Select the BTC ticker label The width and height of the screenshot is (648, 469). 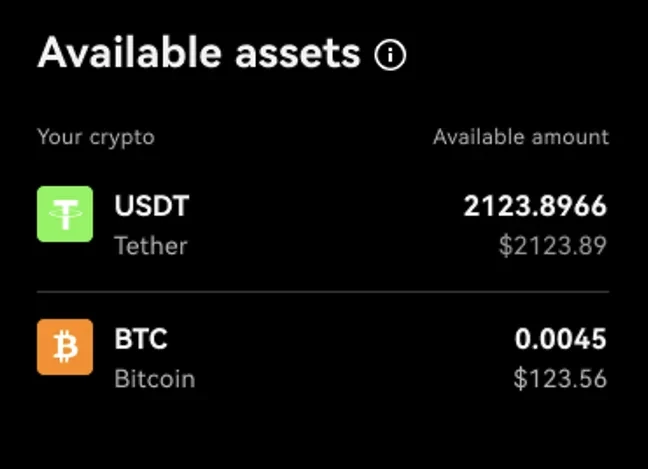(x=141, y=340)
